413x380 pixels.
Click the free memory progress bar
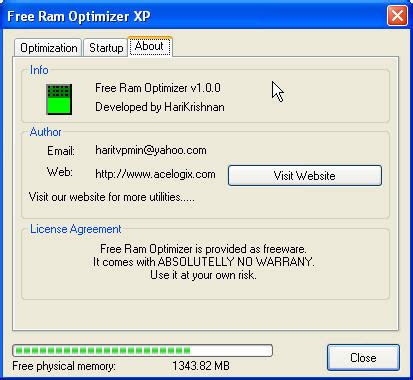143,350
